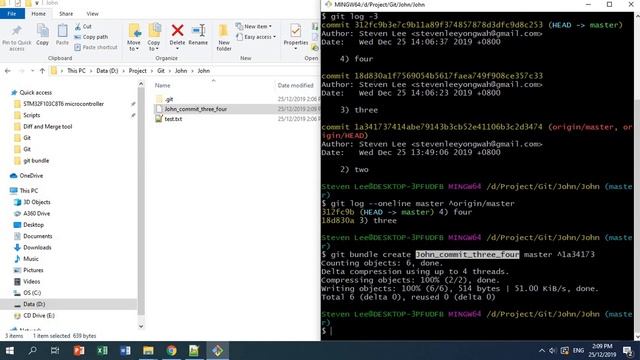This screenshot has width=640, height=360.
Task: Open 3D Objects in navigation pane
Action: tap(37, 202)
